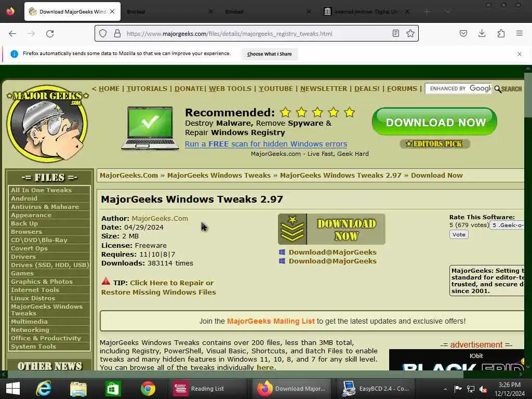Click the Repair or Restore Missing Files tip
The image size is (532, 399).
(158, 287)
